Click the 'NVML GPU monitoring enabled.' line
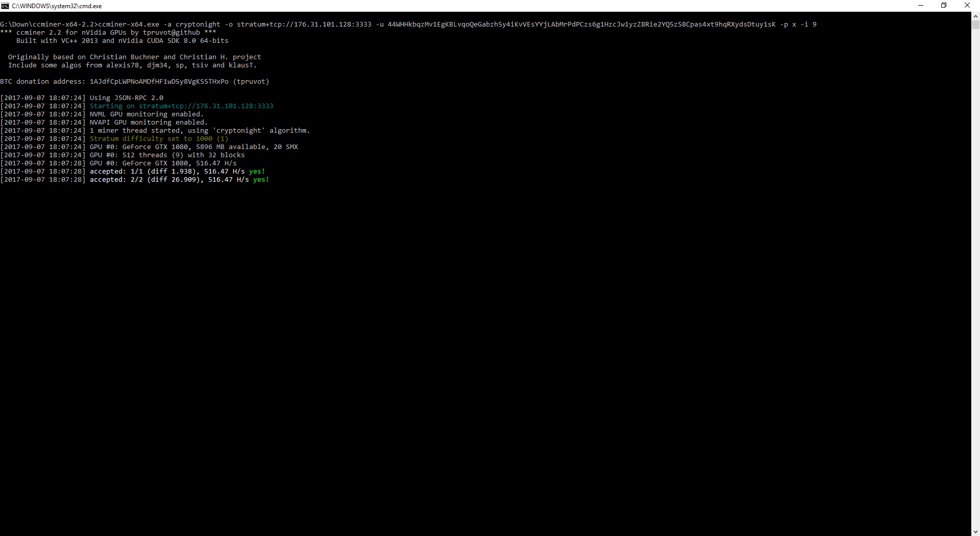 tap(146, 114)
